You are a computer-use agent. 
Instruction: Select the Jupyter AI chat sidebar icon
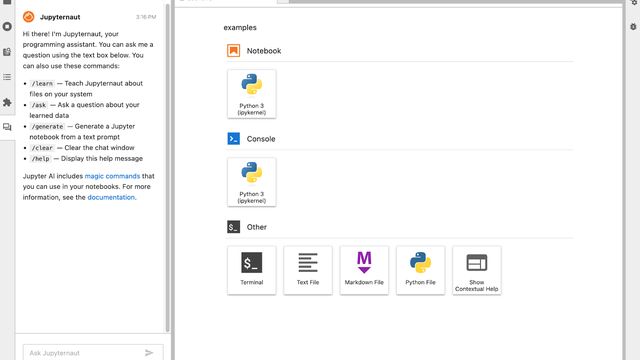pyautogui.click(x=7, y=127)
